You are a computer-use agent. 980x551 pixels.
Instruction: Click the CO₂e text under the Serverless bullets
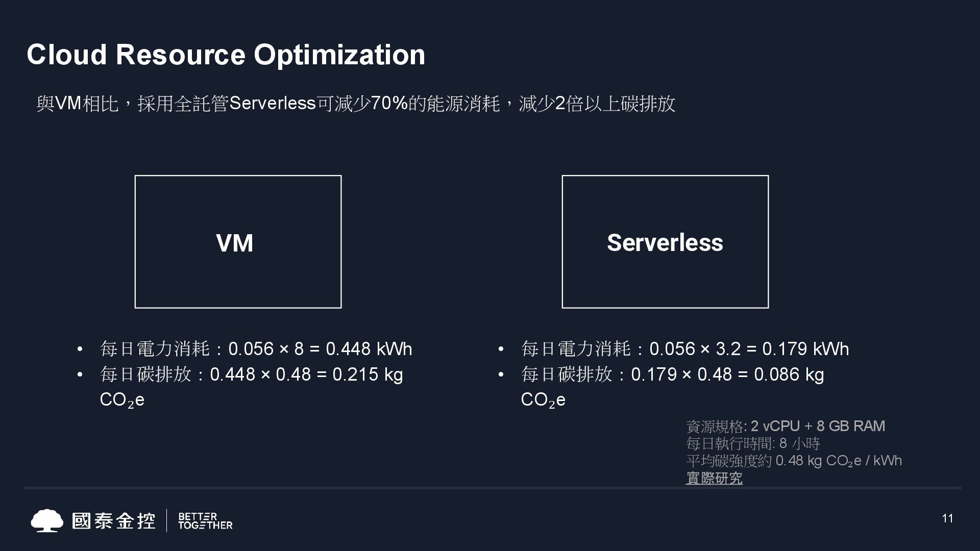point(543,400)
